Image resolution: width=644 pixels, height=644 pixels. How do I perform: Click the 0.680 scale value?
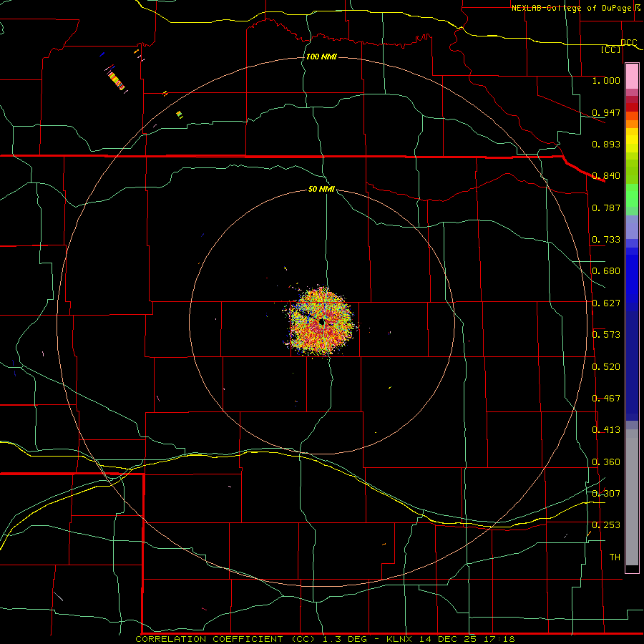pos(606,271)
